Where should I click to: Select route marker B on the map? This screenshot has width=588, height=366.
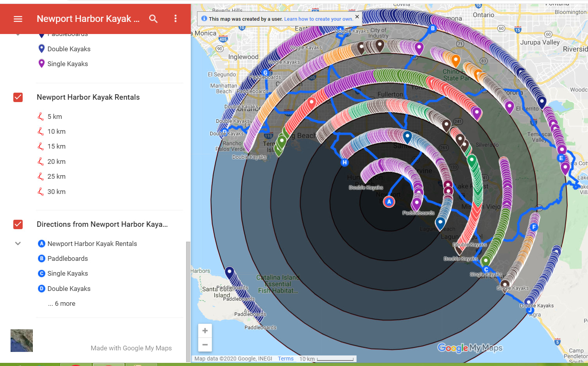[433, 28]
